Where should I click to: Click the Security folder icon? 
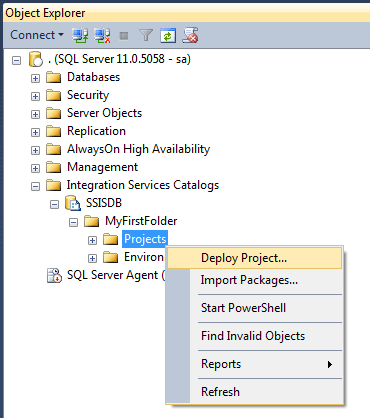tap(53, 95)
